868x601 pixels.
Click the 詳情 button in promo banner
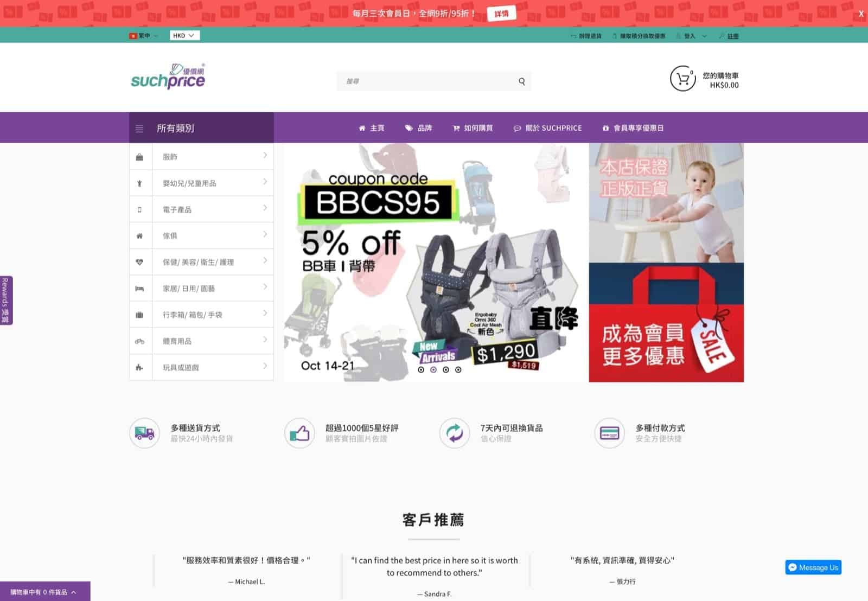tap(501, 14)
